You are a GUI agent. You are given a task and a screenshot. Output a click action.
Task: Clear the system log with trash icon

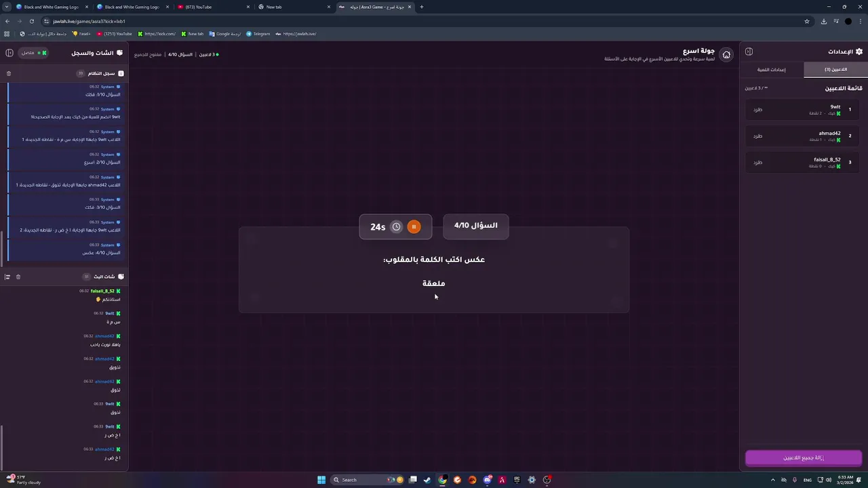(x=9, y=73)
